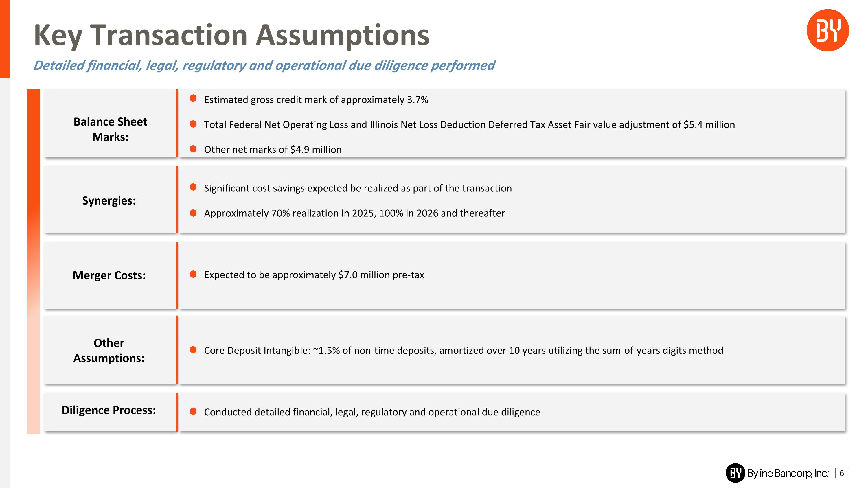Click the page number 6 in footer
Image resolution: width=868 pixels, height=488 pixels.
tap(841, 473)
